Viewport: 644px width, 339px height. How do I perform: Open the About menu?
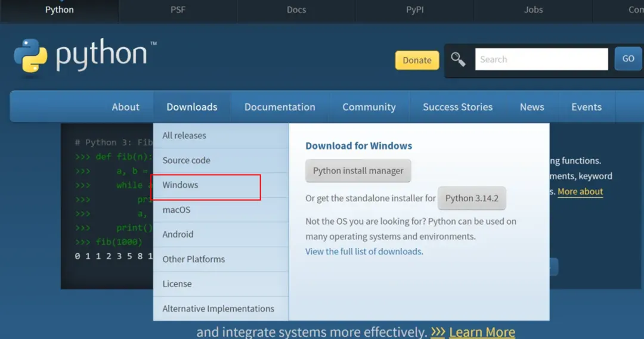tap(126, 107)
